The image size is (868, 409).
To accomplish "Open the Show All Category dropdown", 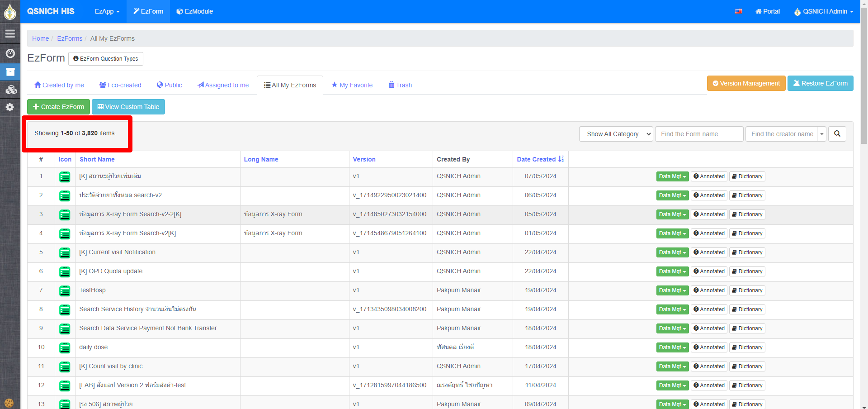I will tap(616, 134).
